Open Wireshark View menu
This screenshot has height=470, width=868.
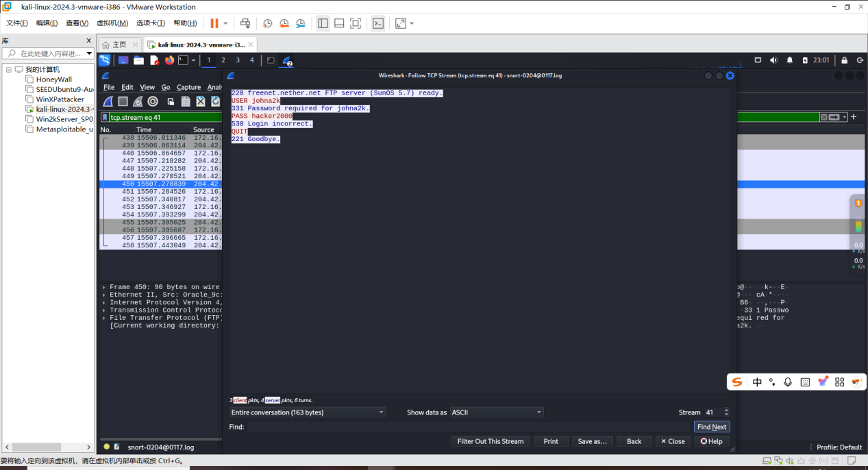tap(147, 87)
